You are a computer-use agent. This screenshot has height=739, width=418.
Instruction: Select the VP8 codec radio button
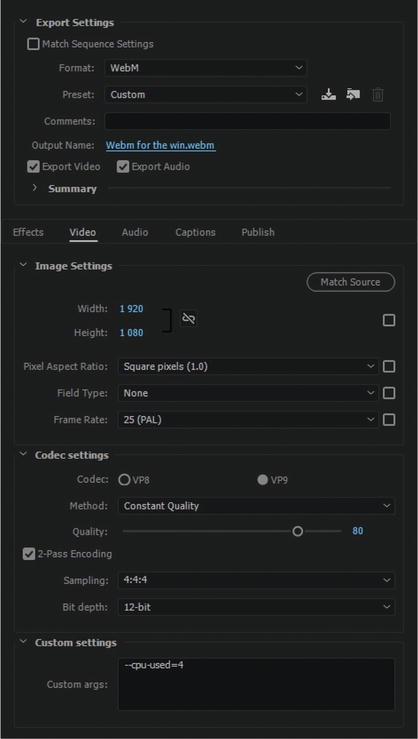tap(124, 480)
